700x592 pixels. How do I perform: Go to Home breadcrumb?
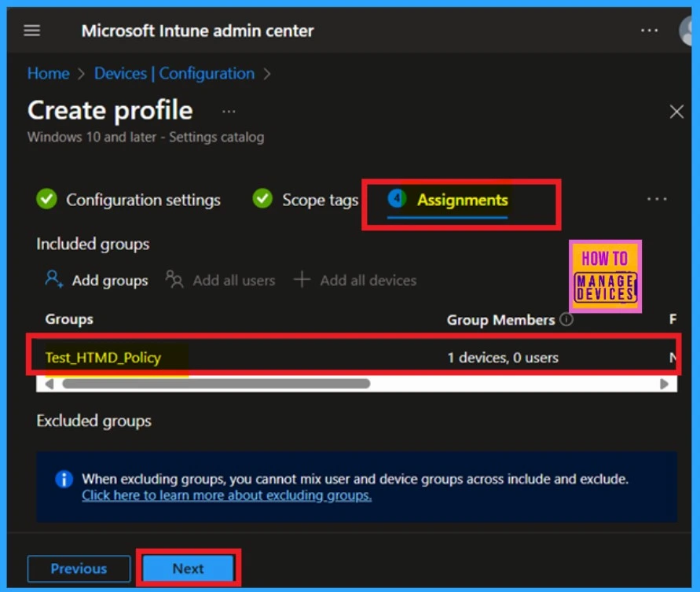48,73
